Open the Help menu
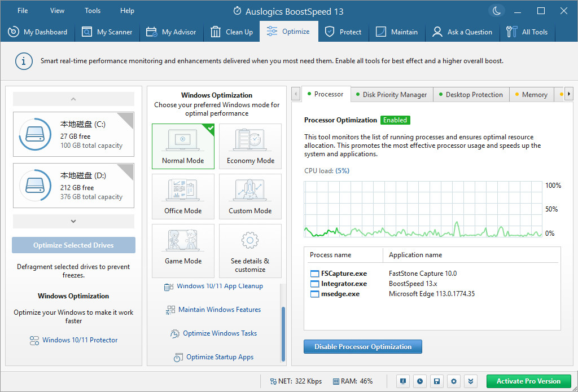The width and height of the screenshot is (578, 392). pyautogui.click(x=127, y=11)
